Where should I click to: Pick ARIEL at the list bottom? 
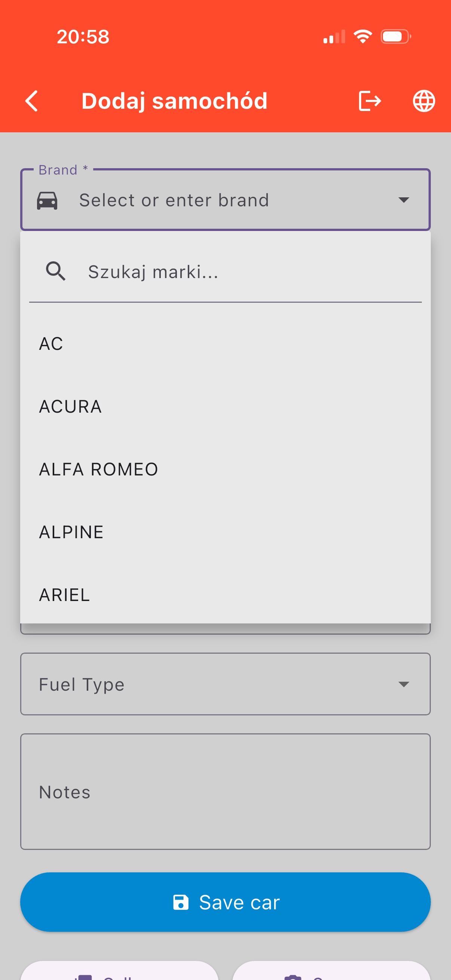tap(64, 594)
